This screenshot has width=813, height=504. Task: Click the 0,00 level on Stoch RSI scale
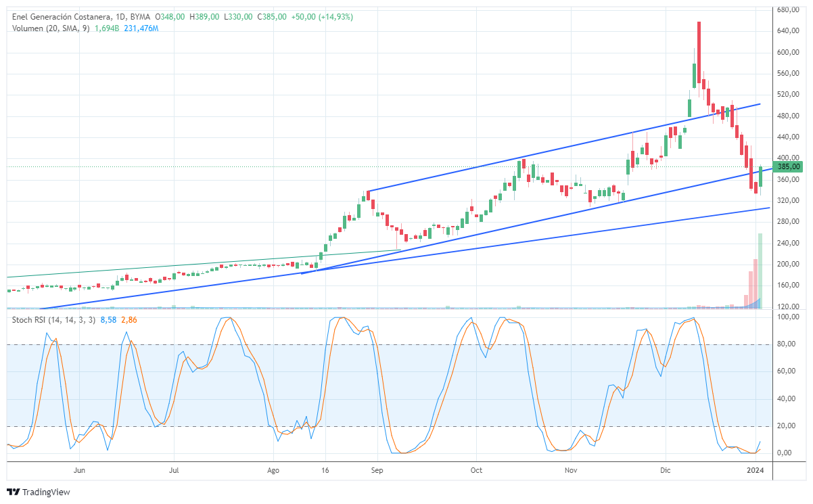pyautogui.click(x=786, y=453)
